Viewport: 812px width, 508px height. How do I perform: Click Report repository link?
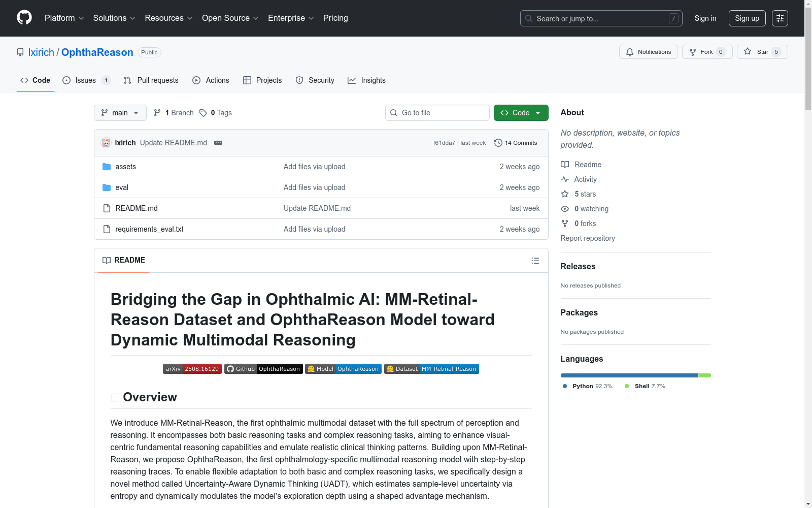588,238
